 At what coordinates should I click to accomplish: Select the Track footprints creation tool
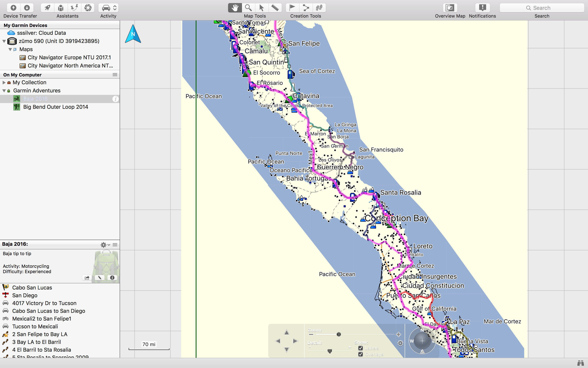[x=319, y=8]
